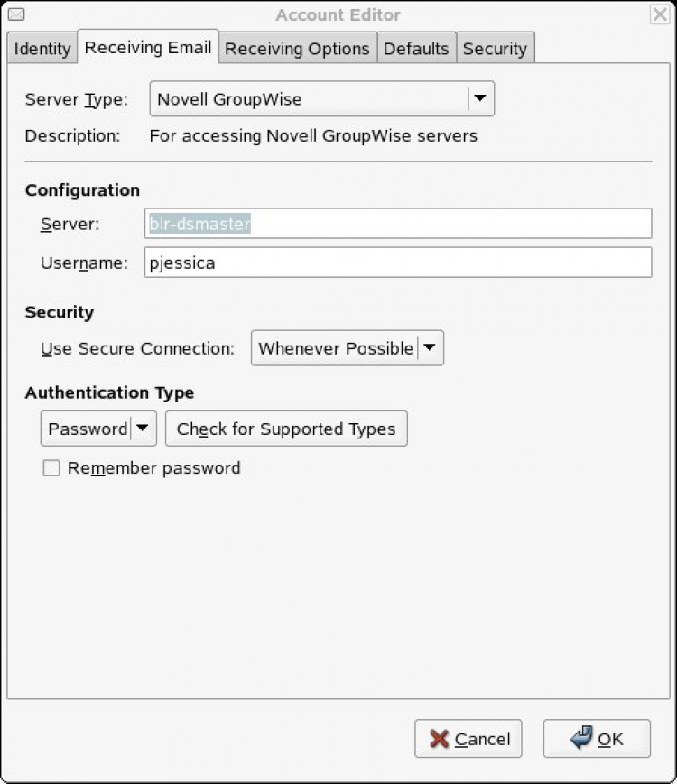The image size is (677, 784).
Task: Click the red X icon on Cancel
Action: pos(440,739)
